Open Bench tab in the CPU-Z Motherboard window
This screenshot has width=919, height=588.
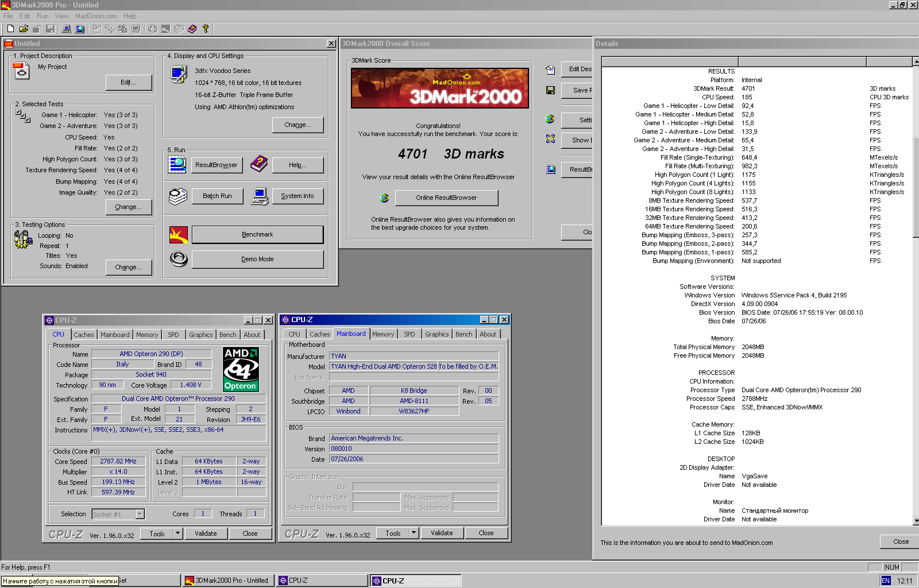[464, 334]
